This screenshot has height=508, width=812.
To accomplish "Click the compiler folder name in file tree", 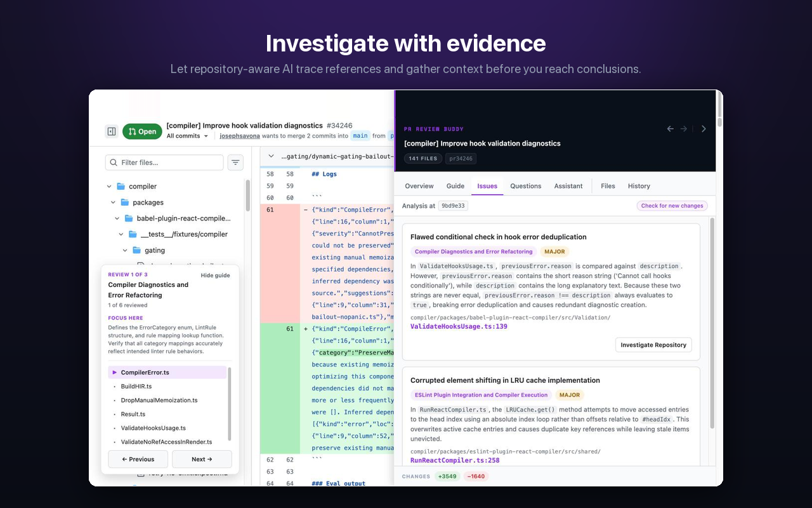I will pyautogui.click(x=143, y=187).
